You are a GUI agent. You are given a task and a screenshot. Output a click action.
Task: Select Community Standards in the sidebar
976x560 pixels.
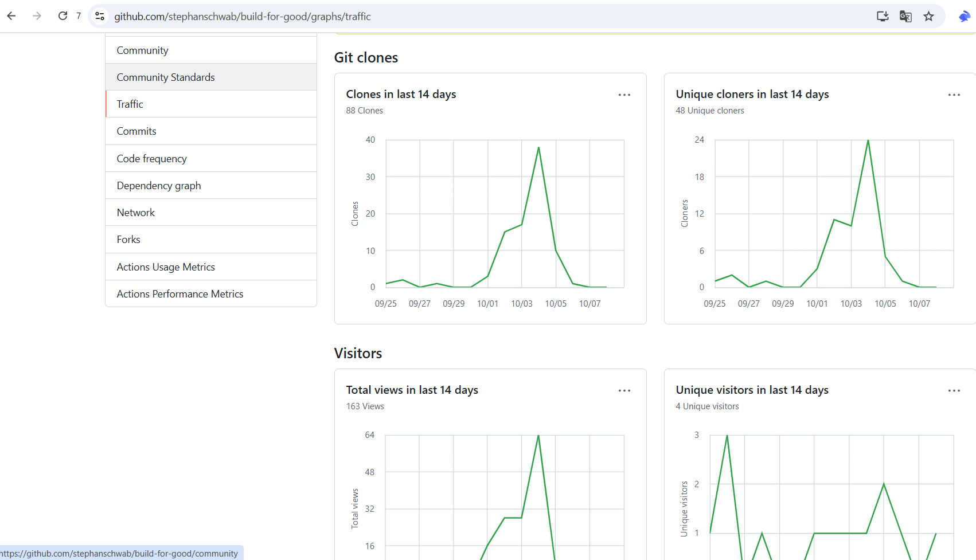point(166,77)
